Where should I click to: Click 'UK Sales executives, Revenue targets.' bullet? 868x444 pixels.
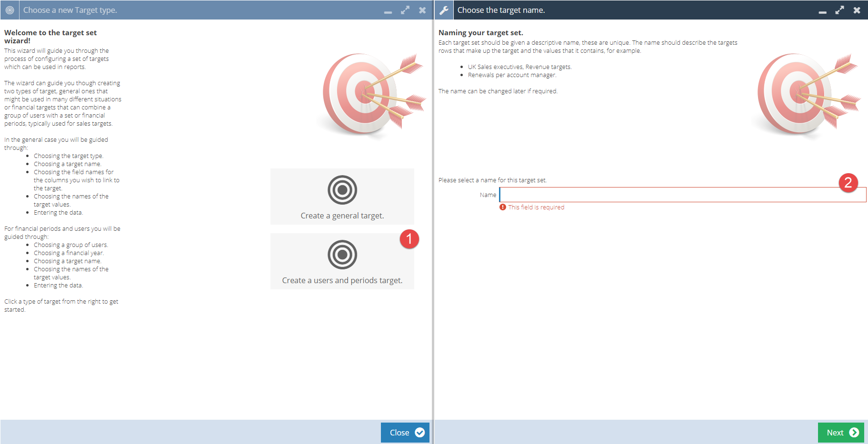point(520,67)
